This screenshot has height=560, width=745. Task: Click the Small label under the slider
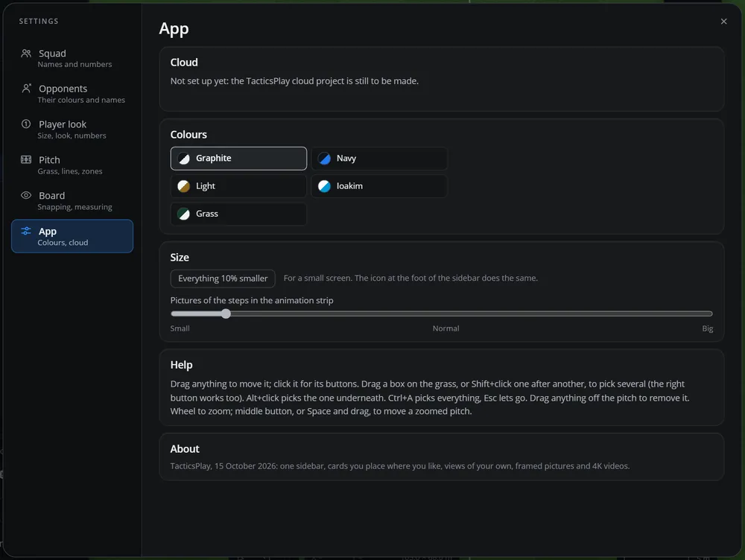pos(180,328)
